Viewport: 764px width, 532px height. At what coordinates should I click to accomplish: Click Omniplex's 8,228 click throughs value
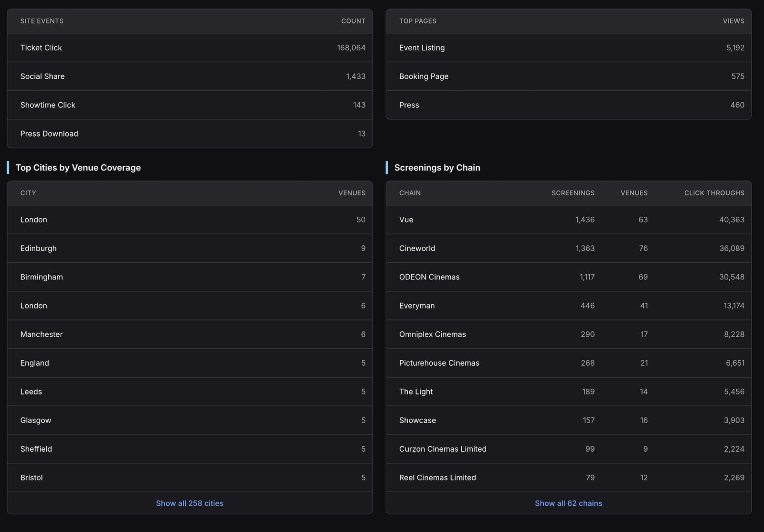click(x=734, y=334)
